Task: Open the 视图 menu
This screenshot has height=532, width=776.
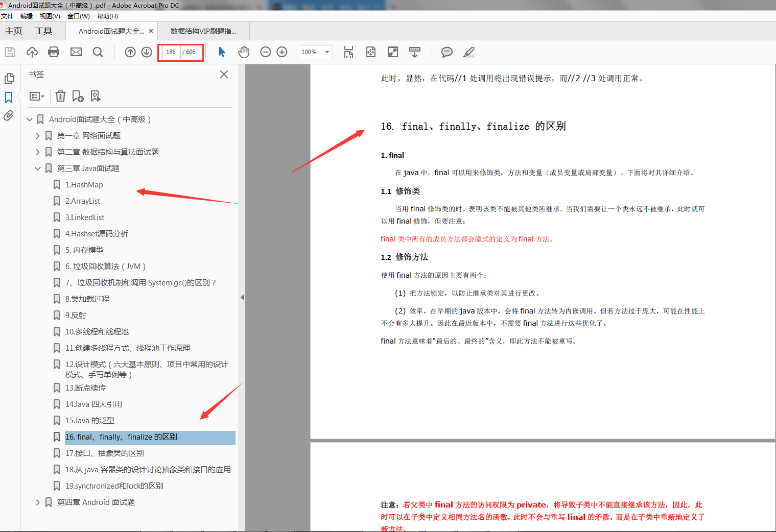Action: (50, 16)
